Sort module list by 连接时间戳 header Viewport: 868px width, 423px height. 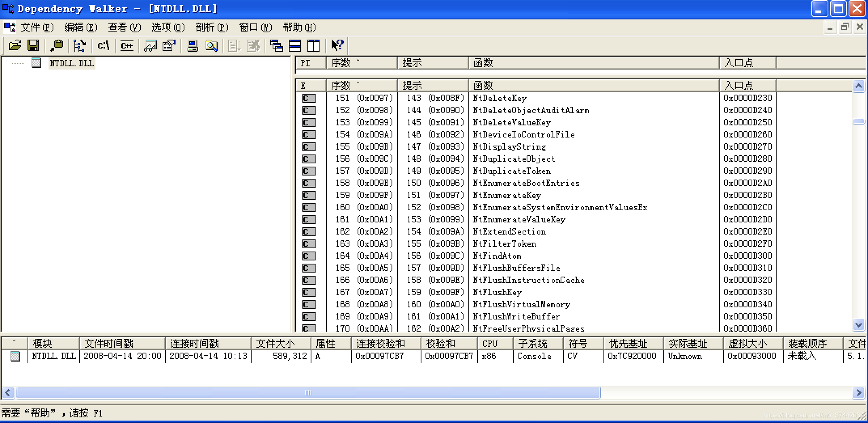pyautogui.click(x=208, y=343)
